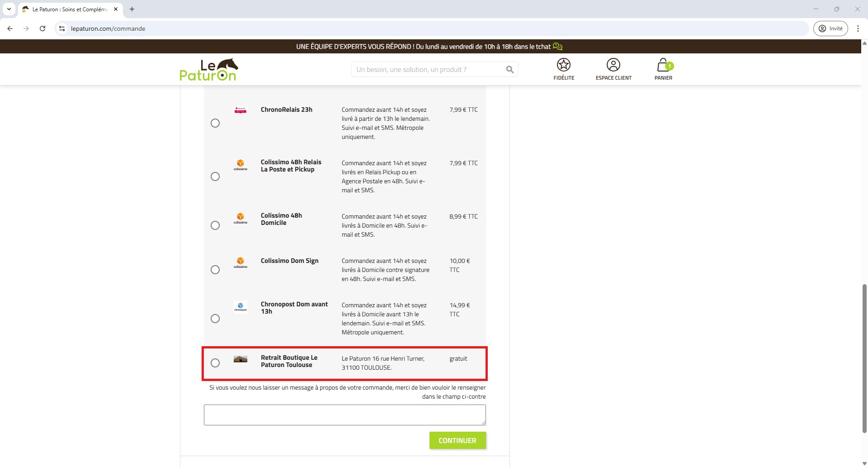
Task: Choose Retrait Boutique Le Paturon Toulouse
Action: (x=215, y=363)
